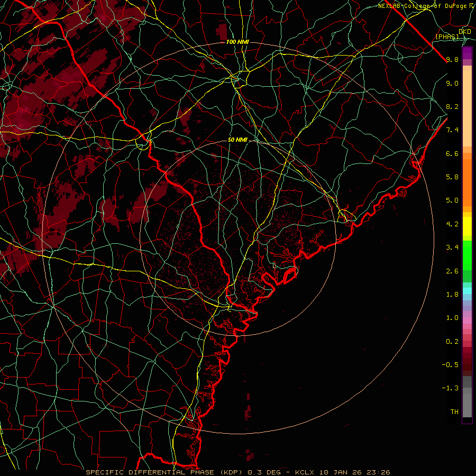Click the 5.8 value on the scale
Viewport: 476px width, 476px height.
pyautogui.click(x=452, y=177)
